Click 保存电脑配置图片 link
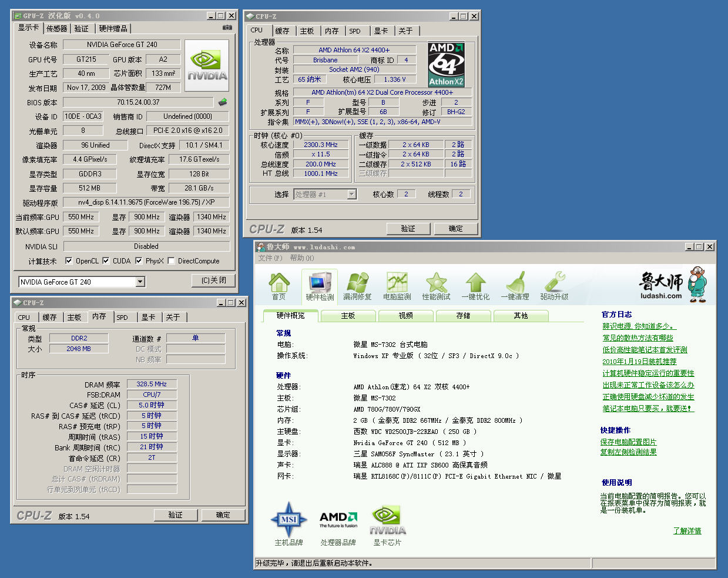Image resolution: width=728 pixels, height=578 pixels. 628,442
